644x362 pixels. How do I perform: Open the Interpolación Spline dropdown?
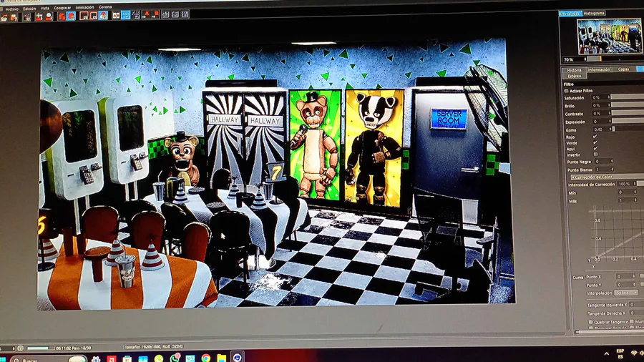coord(626,293)
